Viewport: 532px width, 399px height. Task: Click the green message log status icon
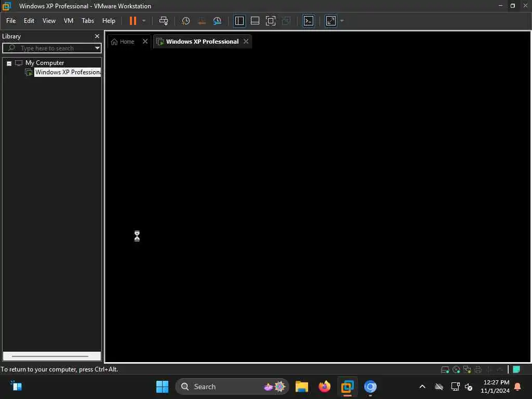(516, 369)
